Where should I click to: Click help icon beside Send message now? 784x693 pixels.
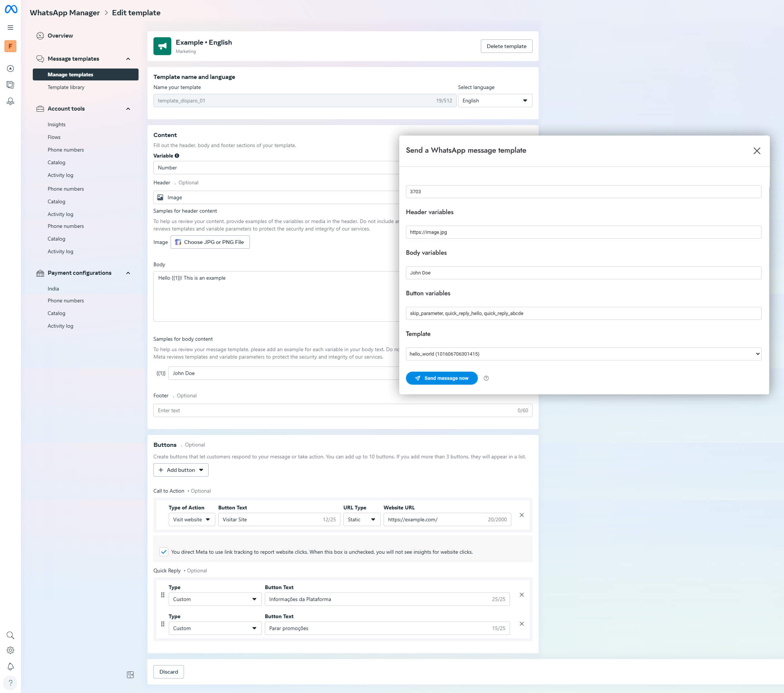tap(486, 378)
